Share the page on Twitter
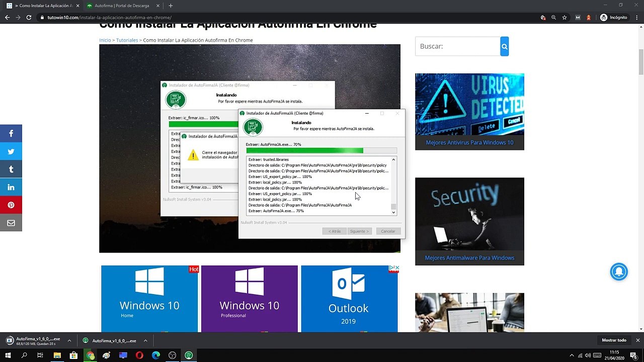 [x=11, y=151]
